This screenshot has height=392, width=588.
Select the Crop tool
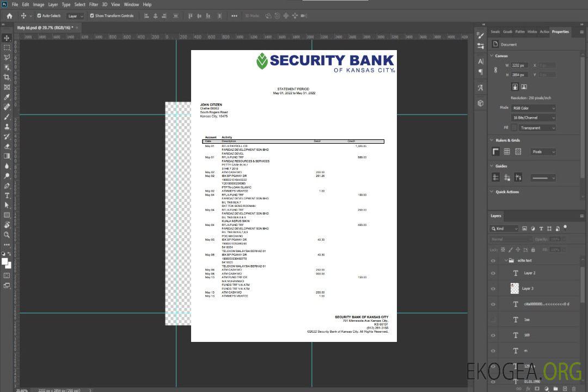[x=7, y=77]
